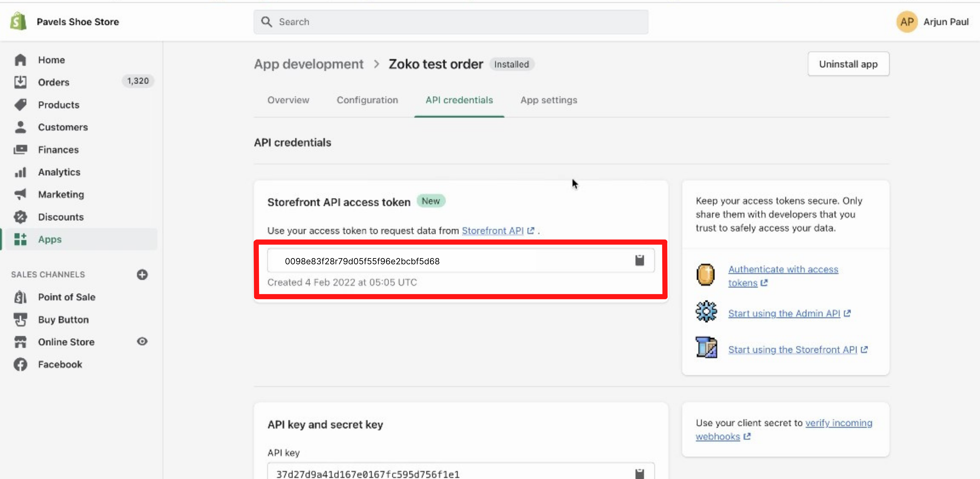Add a sales channel with plus icon
Image resolution: width=980 pixels, height=479 pixels.
(142, 274)
